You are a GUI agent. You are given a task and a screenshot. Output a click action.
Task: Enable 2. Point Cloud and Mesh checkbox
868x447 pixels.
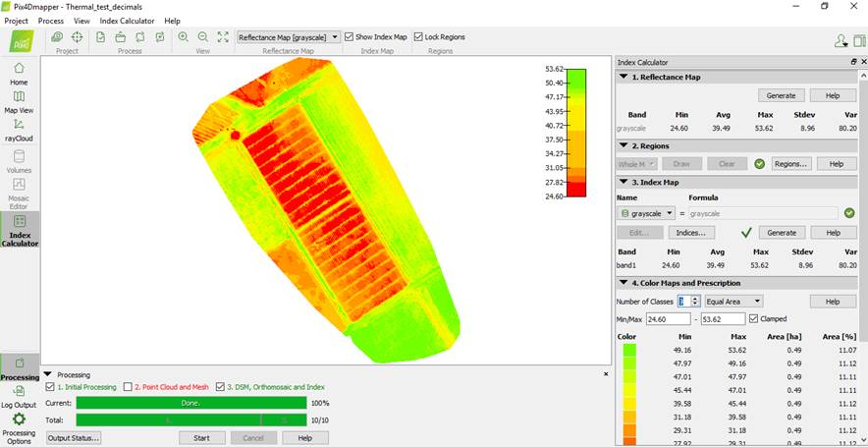click(x=128, y=387)
